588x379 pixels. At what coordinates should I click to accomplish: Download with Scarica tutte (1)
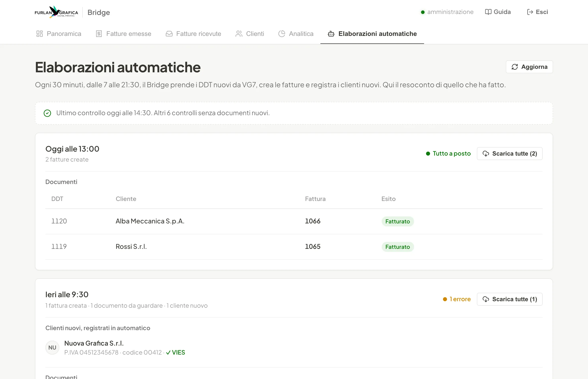(x=510, y=299)
